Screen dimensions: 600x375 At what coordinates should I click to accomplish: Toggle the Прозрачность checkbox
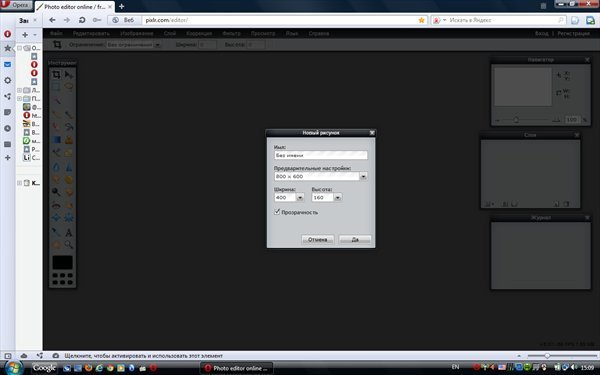point(277,212)
